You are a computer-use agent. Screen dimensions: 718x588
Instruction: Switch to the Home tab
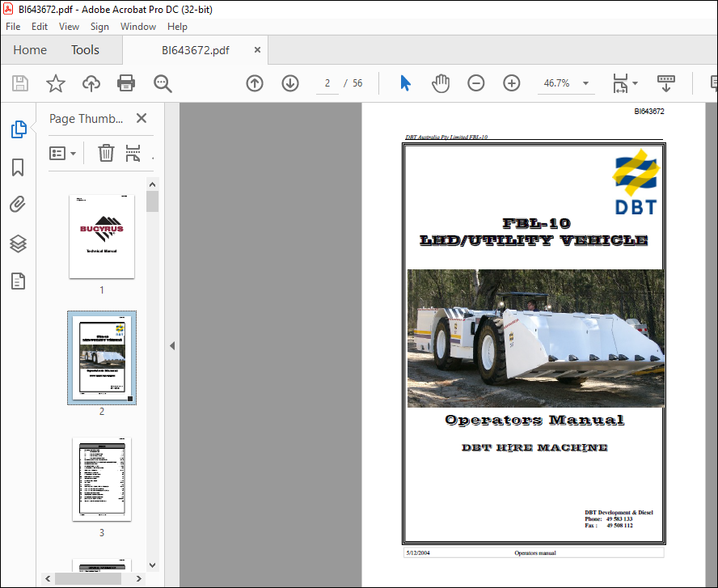tap(30, 50)
